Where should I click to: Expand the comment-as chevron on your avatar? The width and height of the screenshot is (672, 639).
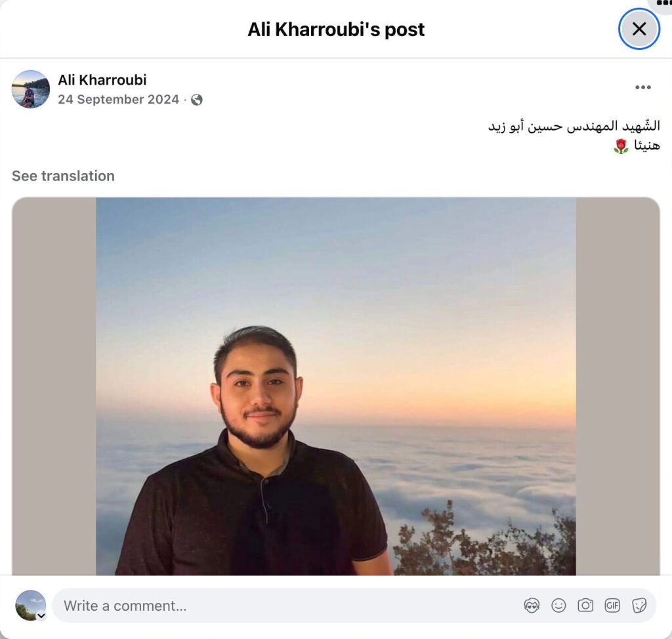pos(41,616)
